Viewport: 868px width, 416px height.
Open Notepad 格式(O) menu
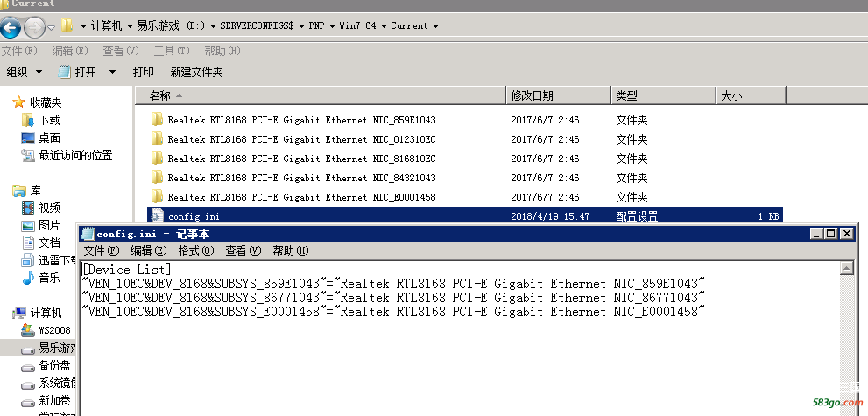pyautogui.click(x=196, y=250)
